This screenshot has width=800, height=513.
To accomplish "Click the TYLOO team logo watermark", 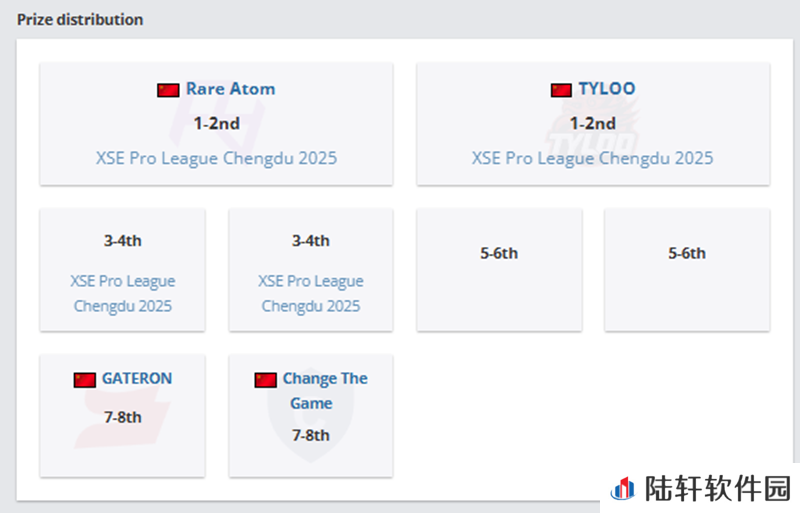I will [593, 127].
